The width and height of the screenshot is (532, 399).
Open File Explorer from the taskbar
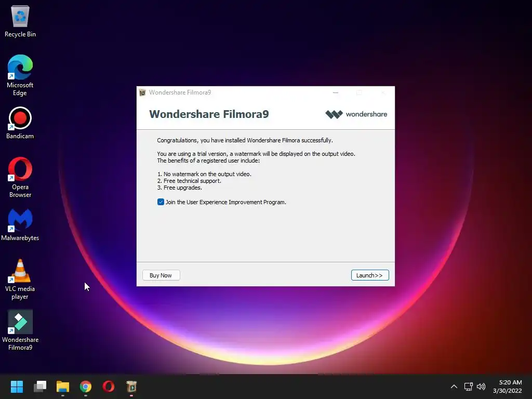(63, 387)
